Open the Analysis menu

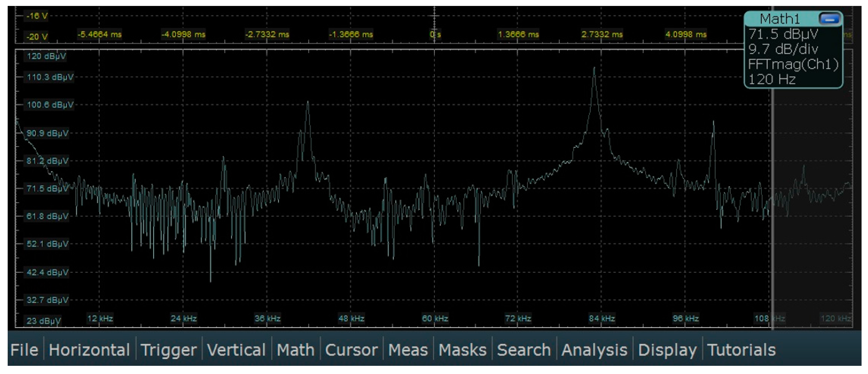[594, 349]
